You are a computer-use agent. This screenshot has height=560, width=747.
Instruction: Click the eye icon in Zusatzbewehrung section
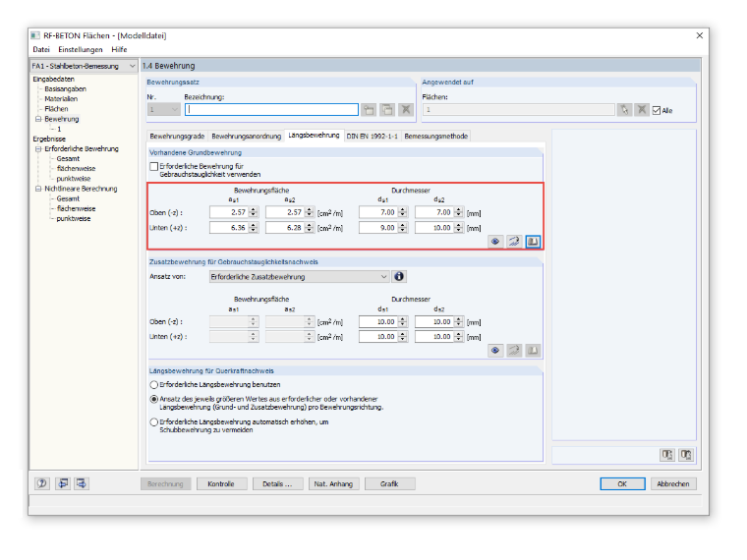coord(495,351)
